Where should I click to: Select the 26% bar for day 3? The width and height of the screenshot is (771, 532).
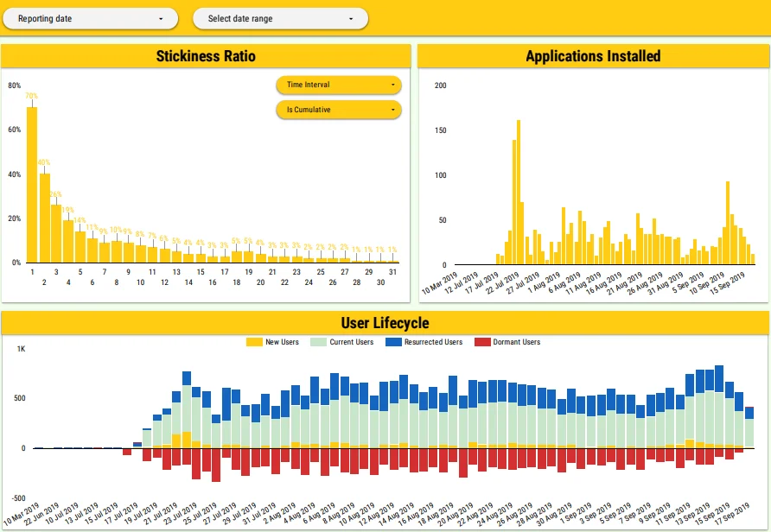(x=56, y=234)
